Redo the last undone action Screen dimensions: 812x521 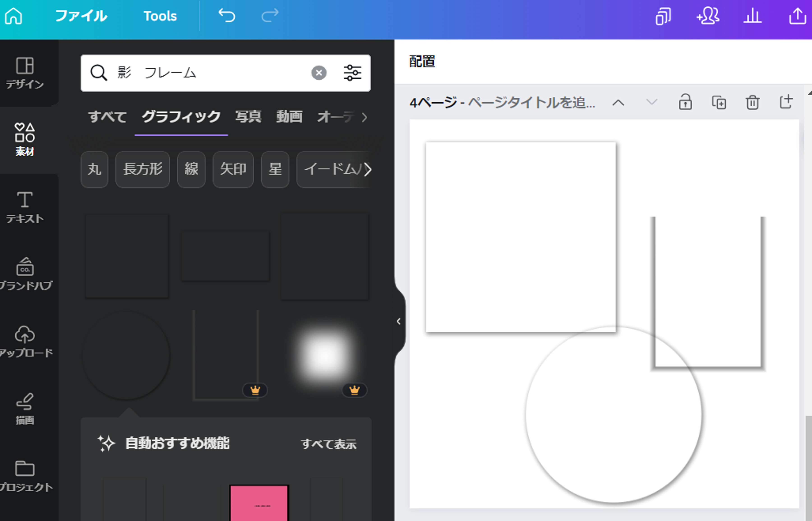pyautogui.click(x=270, y=16)
